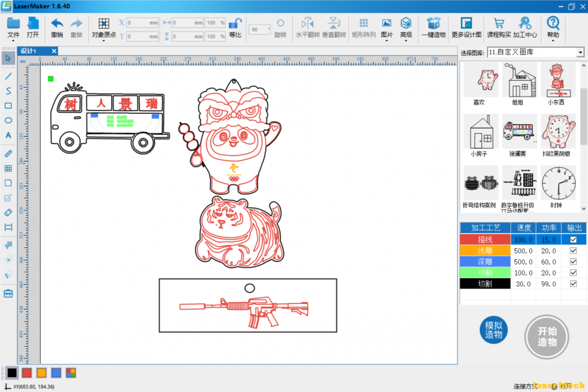Flip vertically with 垂直翻转
Screen dimensions: 588x392
334,28
